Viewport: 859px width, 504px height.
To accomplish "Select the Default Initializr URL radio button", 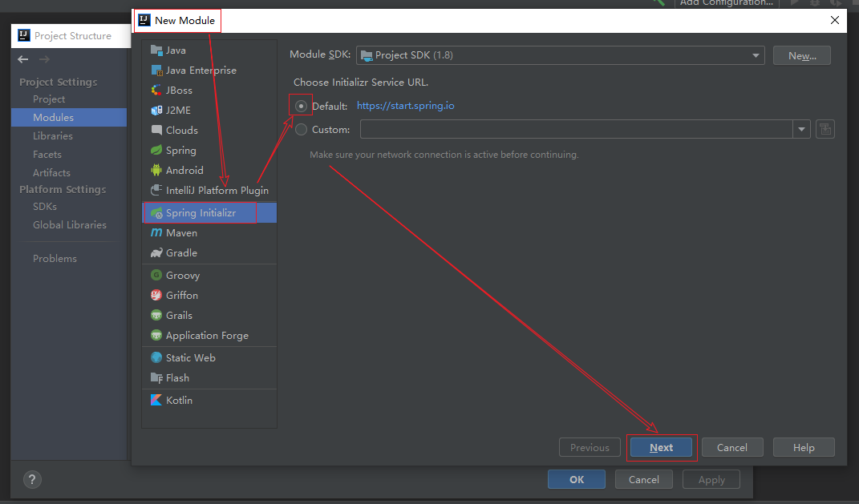I will pyautogui.click(x=302, y=106).
